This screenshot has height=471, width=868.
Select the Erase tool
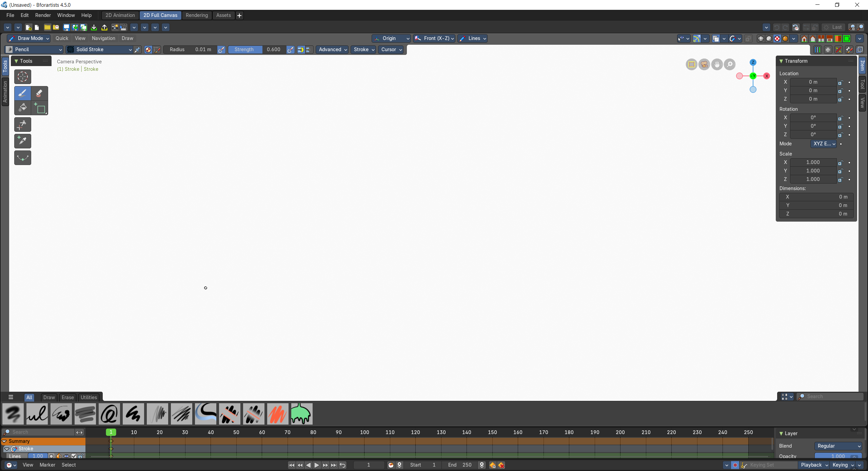(39, 93)
